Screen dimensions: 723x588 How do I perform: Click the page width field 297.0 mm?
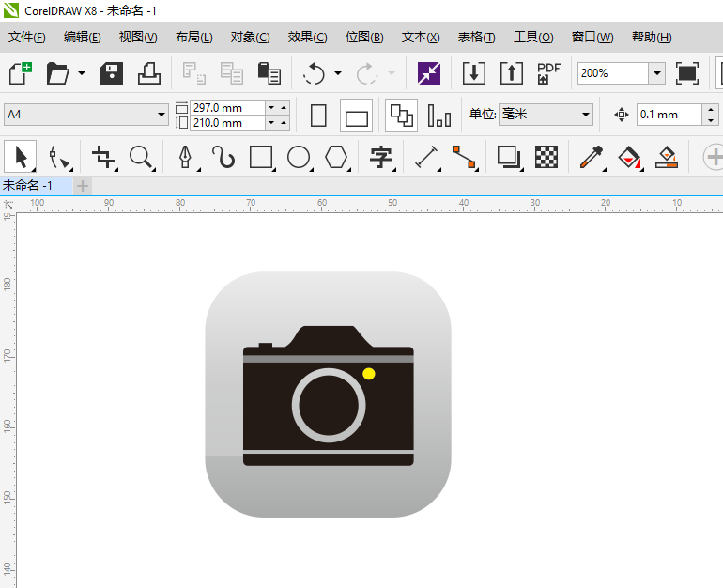point(226,108)
